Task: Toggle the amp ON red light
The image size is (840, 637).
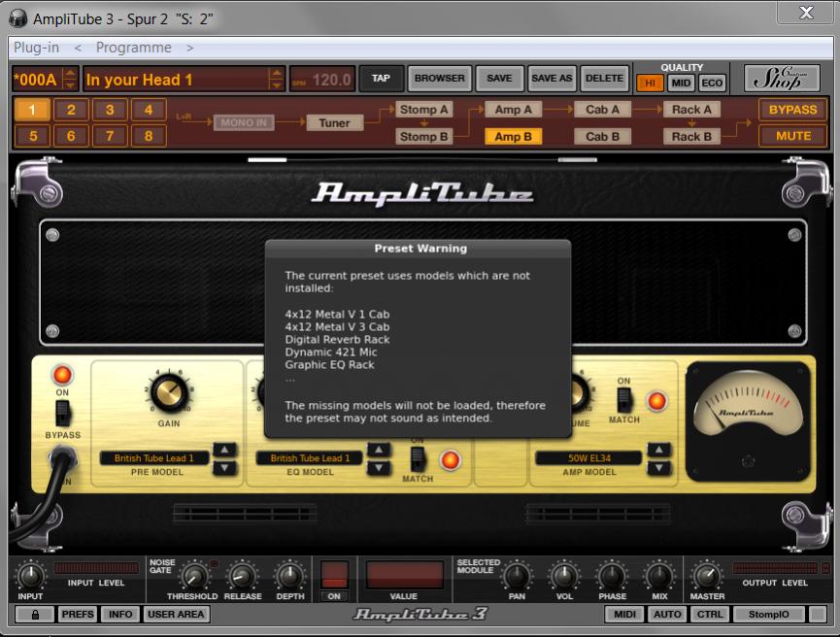Action: [62, 375]
